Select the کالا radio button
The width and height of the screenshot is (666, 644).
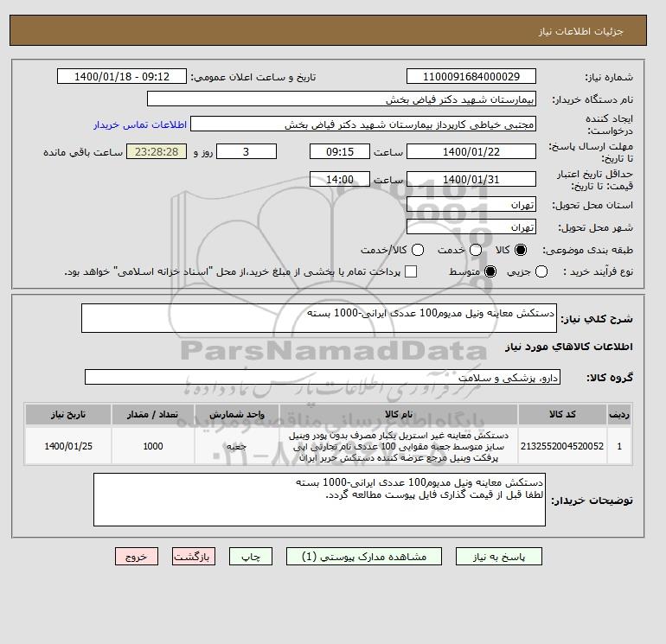521,250
